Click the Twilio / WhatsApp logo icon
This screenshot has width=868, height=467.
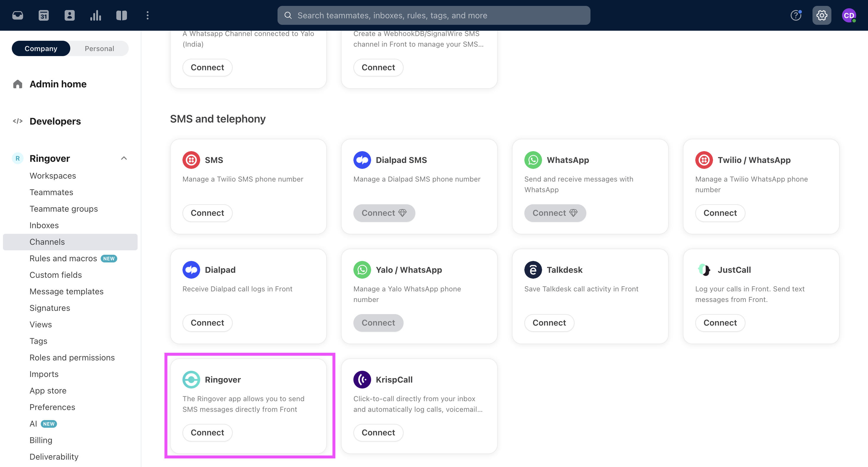[x=704, y=160]
